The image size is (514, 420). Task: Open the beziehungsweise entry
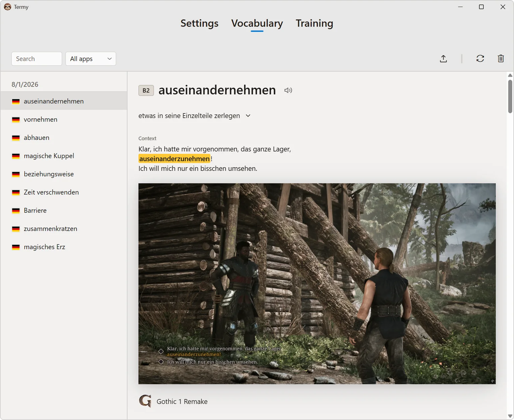(64, 174)
